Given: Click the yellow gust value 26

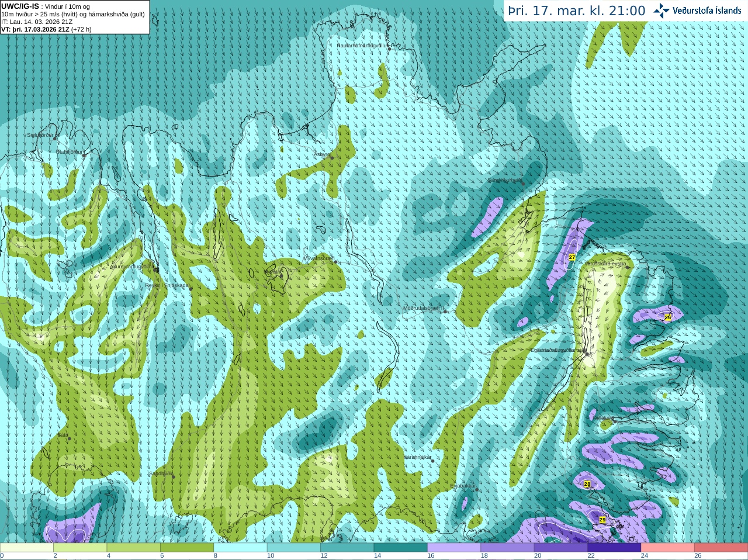Looking at the screenshot, I should pos(668,317).
